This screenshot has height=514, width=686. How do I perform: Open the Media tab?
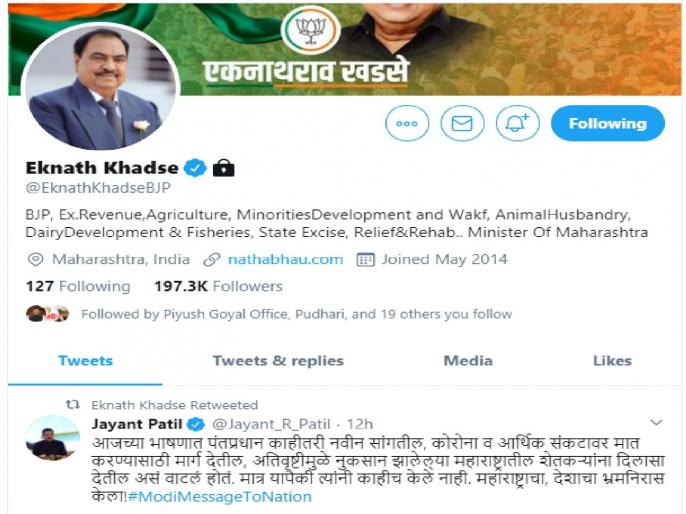[468, 361]
